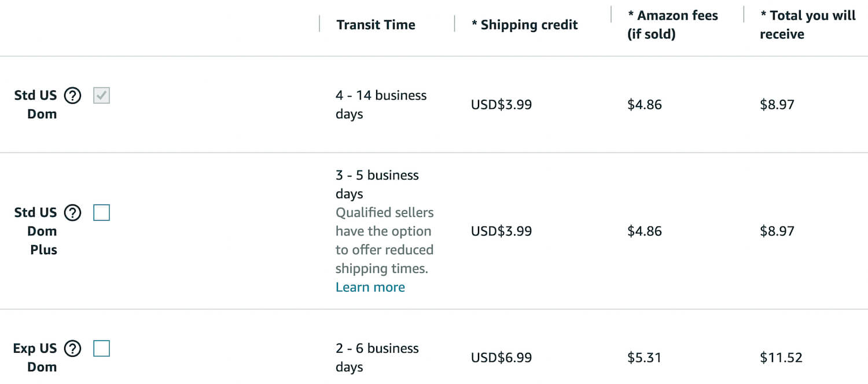The width and height of the screenshot is (868, 384).
Task: Enable the Exp US Dom checkbox
Action: (x=101, y=349)
